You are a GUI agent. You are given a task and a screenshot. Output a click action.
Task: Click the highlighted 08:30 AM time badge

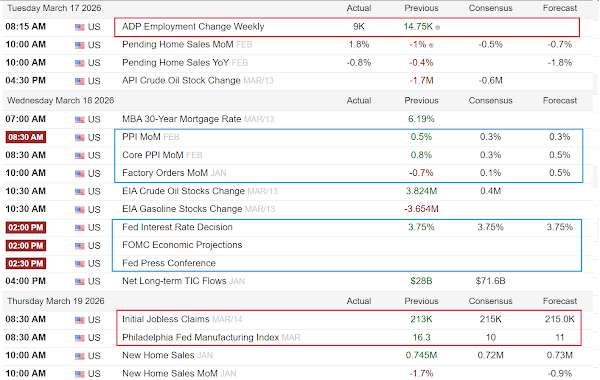(x=26, y=137)
